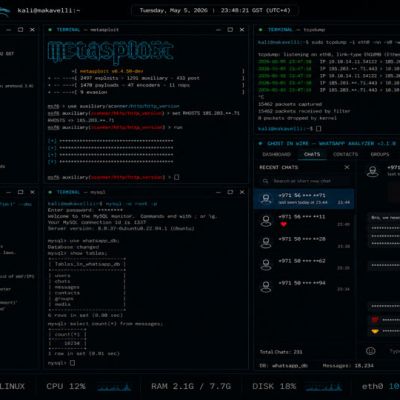Click the green dot of WhatsApp Analyzer window

[x=261, y=143]
